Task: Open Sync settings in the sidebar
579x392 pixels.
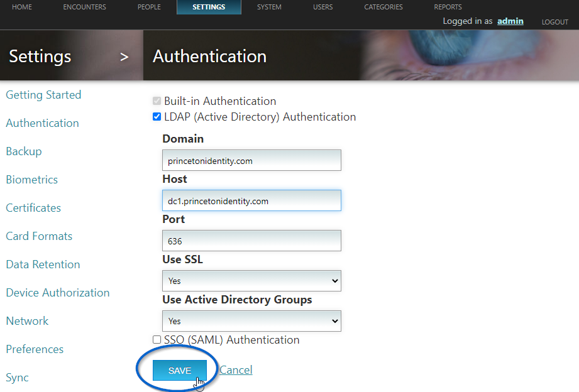Action: point(17,378)
